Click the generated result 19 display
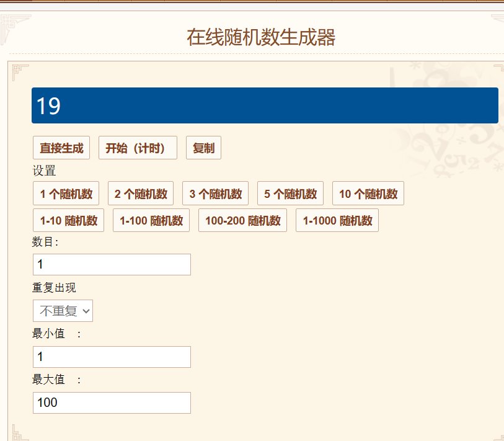This screenshot has width=504, height=441. (265, 105)
